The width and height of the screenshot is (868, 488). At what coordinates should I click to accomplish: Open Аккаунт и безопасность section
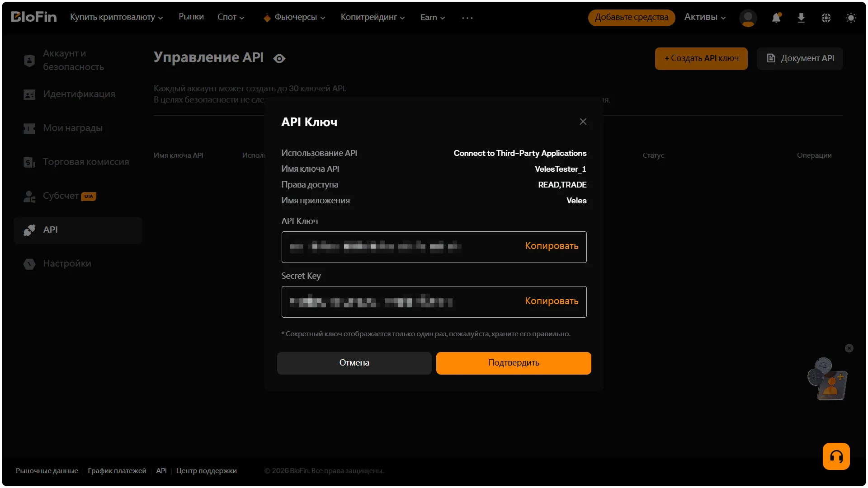click(73, 60)
